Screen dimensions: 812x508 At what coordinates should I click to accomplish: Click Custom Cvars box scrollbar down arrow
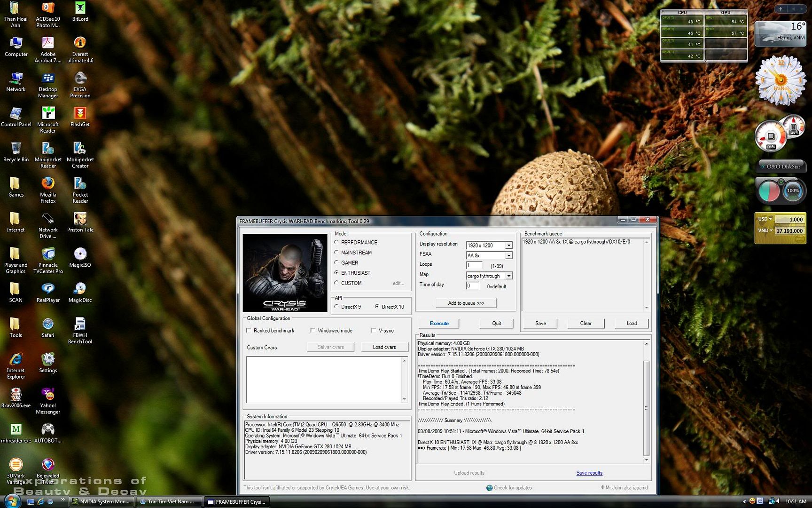point(404,399)
